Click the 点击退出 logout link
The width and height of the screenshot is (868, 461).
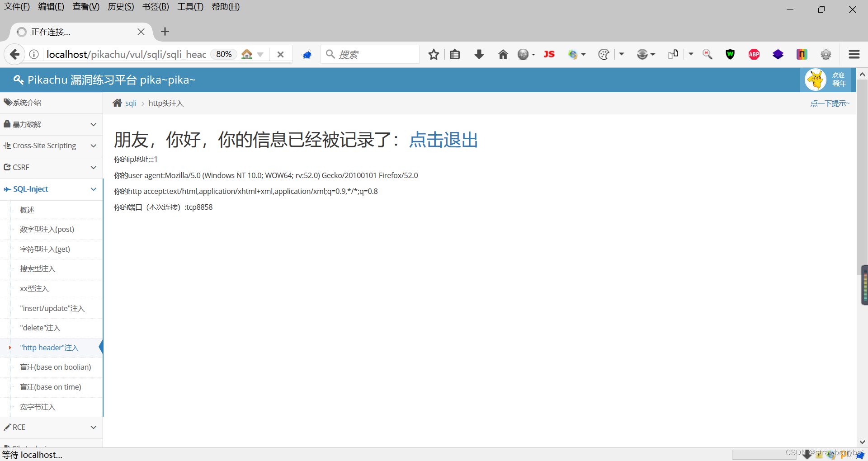pos(443,140)
